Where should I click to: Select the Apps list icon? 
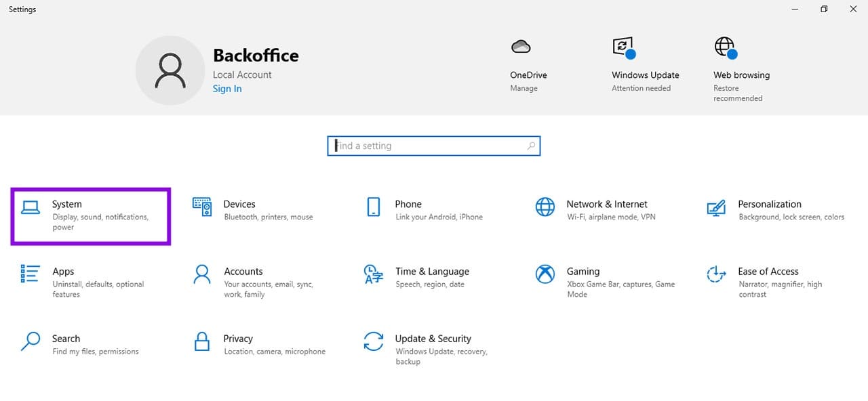click(x=31, y=274)
